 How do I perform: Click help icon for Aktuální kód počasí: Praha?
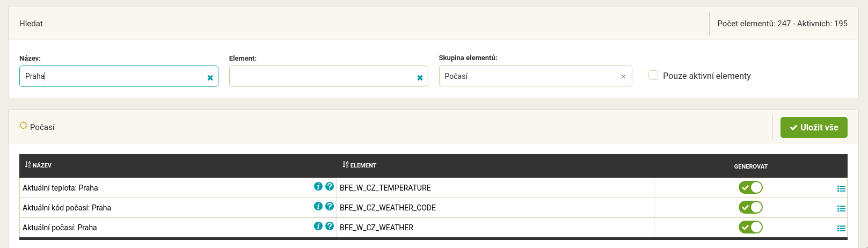(x=330, y=207)
